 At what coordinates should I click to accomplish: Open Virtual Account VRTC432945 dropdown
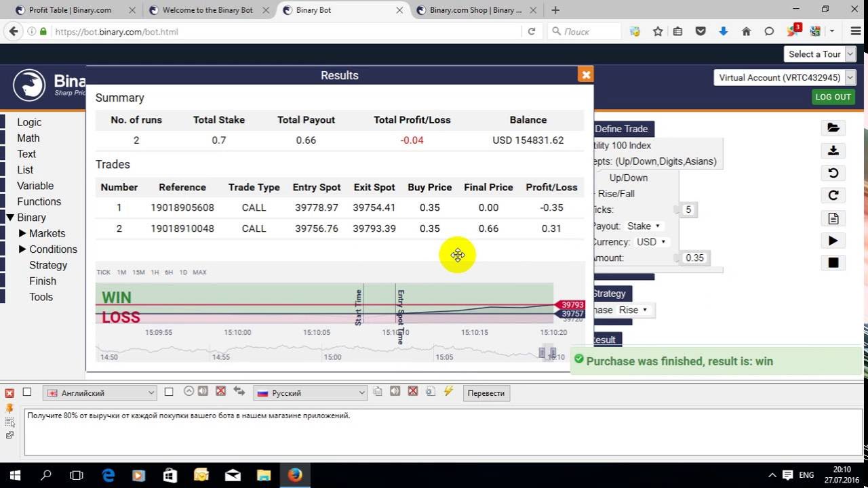tap(785, 77)
